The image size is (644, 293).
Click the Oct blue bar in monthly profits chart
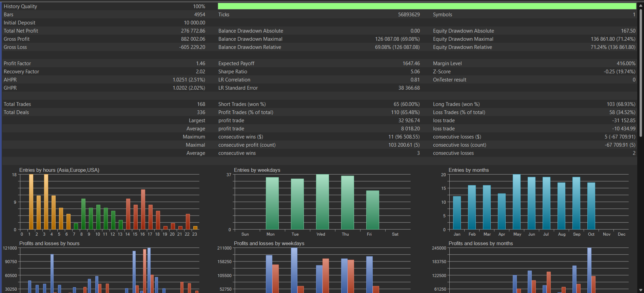(x=589, y=270)
